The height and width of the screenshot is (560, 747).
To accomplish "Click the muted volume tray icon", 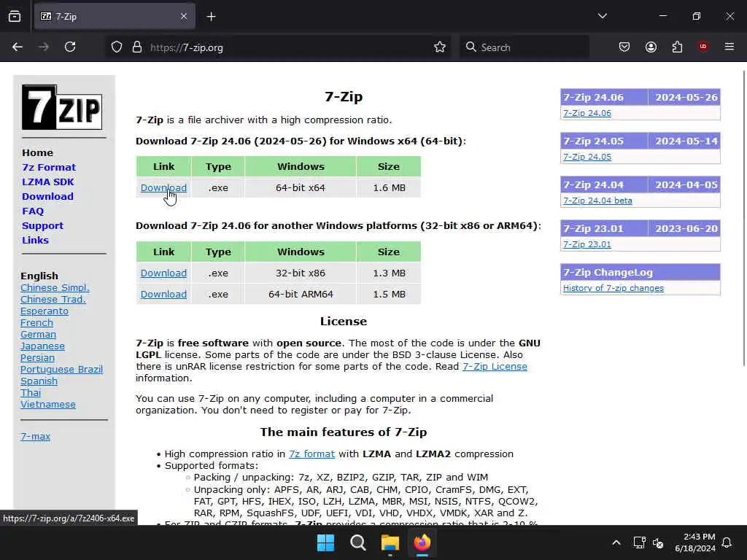I will pyautogui.click(x=658, y=542).
